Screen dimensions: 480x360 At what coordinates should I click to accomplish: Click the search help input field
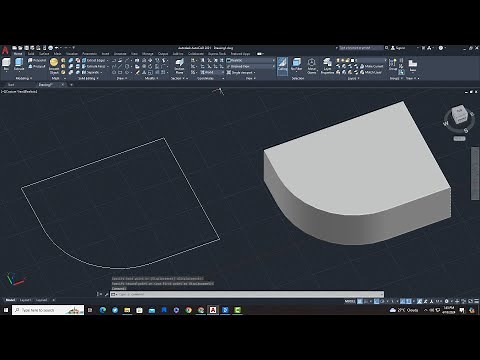point(361,48)
